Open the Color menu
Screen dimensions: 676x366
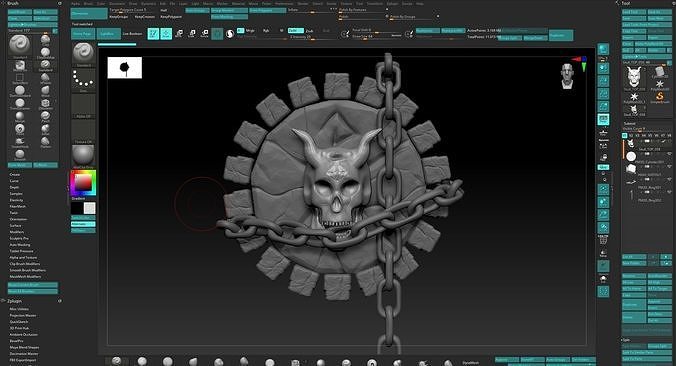pyautogui.click(x=101, y=3)
